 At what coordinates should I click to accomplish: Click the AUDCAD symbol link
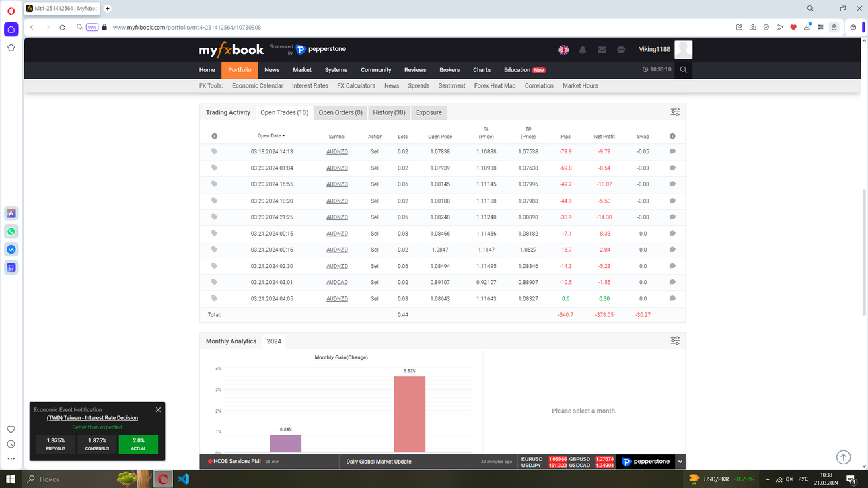tap(337, 283)
